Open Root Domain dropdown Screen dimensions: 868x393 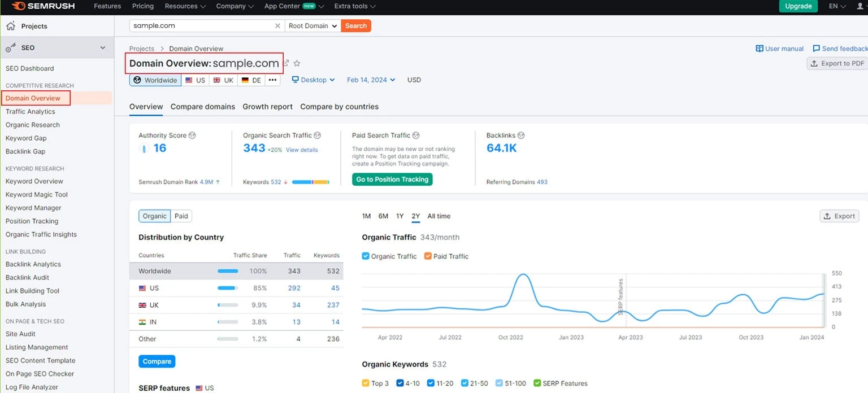(x=313, y=26)
